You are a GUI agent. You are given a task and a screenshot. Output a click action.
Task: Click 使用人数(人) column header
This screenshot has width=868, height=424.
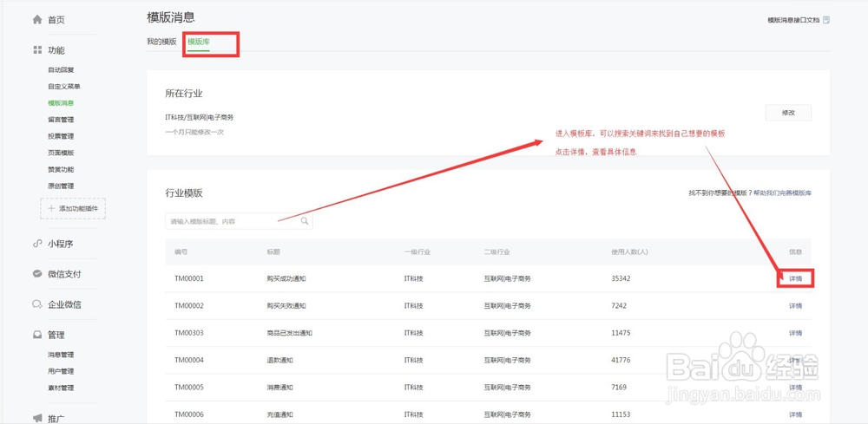629,251
